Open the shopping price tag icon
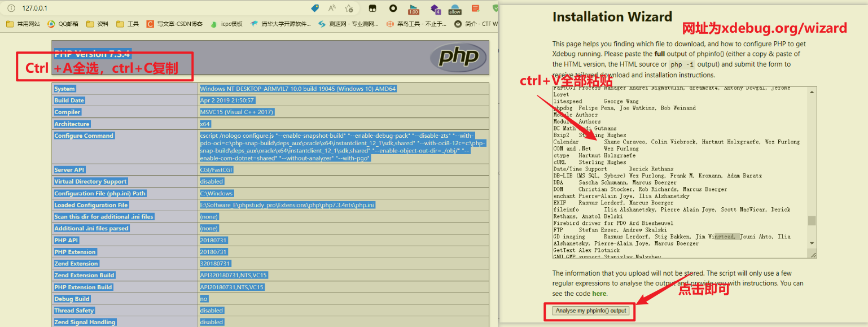 (x=315, y=8)
